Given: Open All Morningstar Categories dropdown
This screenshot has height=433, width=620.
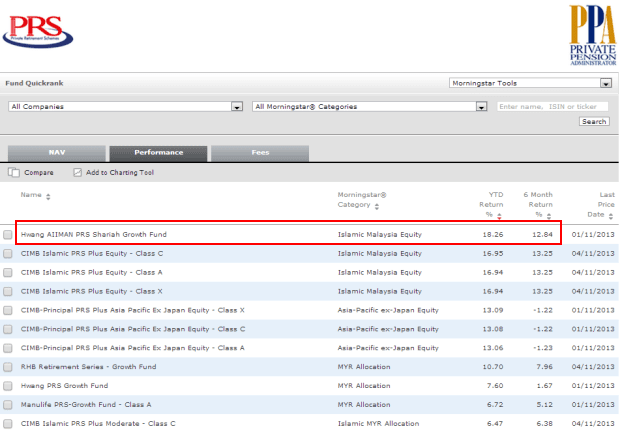Looking at the screenshot, I should (482, 106).
